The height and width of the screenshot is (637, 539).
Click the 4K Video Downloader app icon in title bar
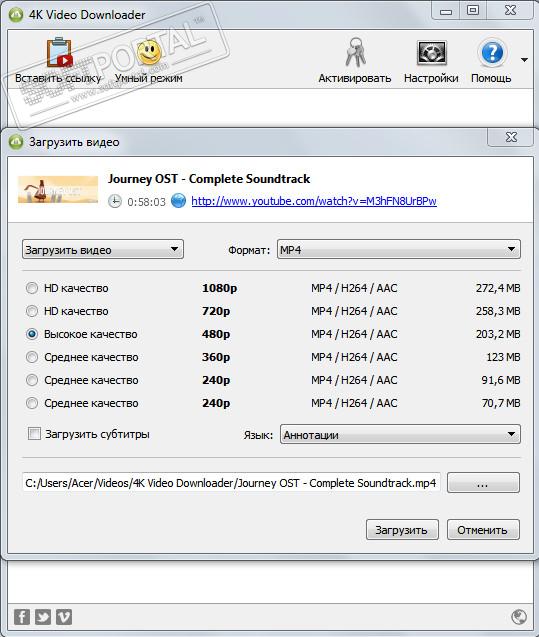click(16, 15)
